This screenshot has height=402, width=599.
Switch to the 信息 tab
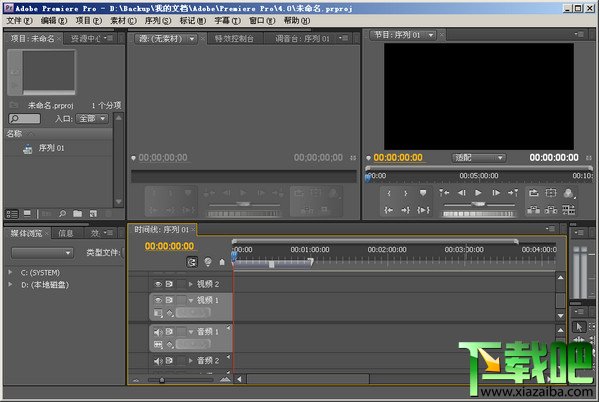pos(65,233)
